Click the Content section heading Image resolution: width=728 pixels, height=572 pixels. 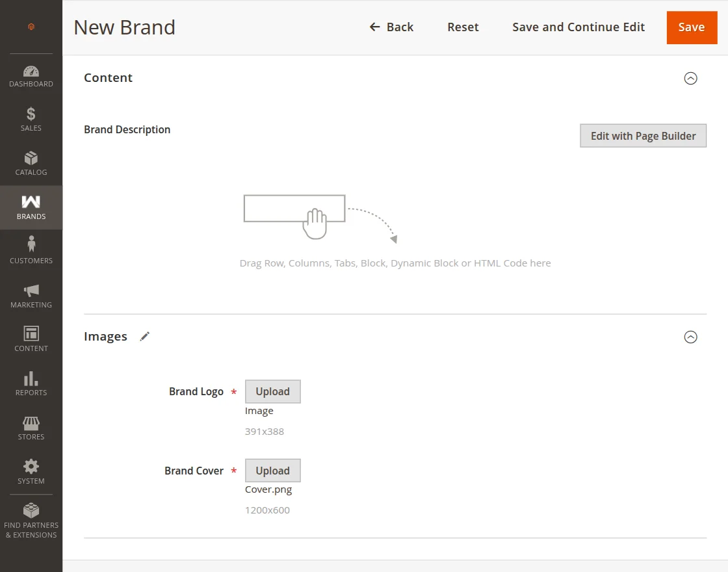(x=108, y=77)
